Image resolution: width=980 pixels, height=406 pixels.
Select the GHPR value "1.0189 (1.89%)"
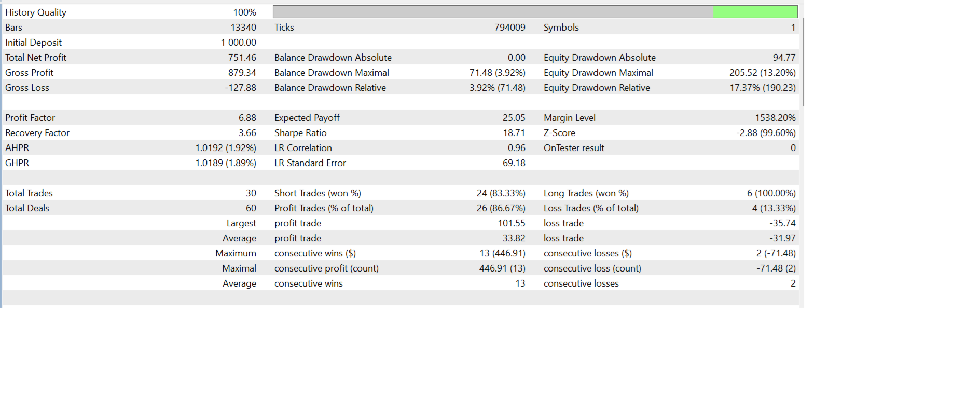pyautogui.click(x=226, y=163)
